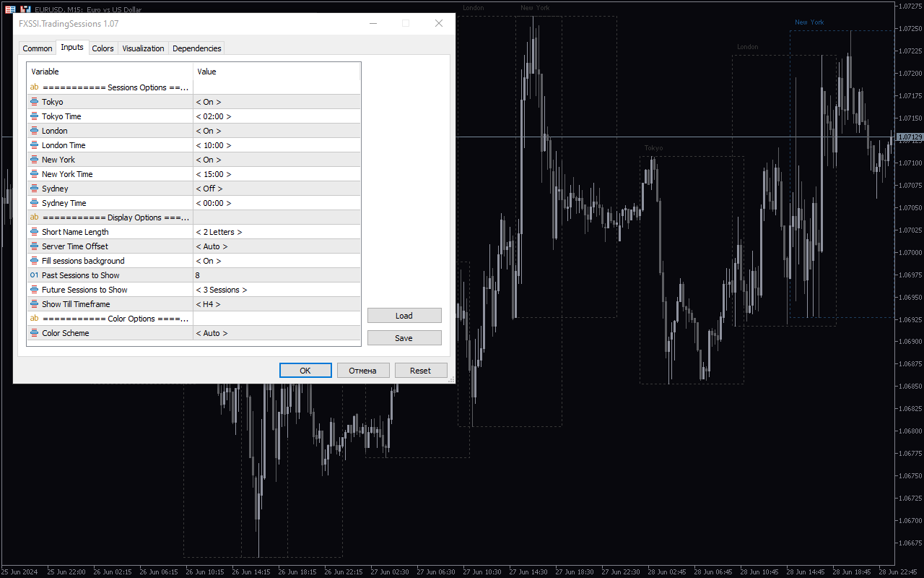Viewport: 924px width, 578px height.
Task: Select the Inputs tab
Action: click(72, 47)
